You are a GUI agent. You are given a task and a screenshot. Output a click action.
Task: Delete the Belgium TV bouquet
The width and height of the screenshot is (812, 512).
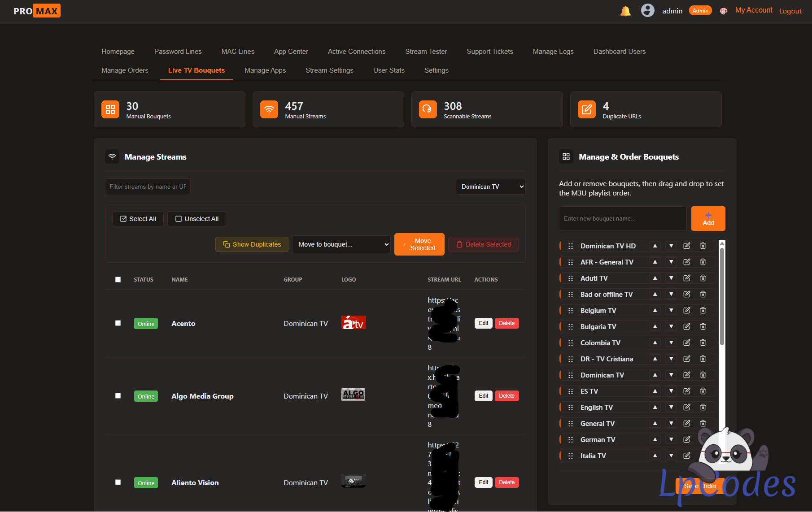(x=703, y=310)
